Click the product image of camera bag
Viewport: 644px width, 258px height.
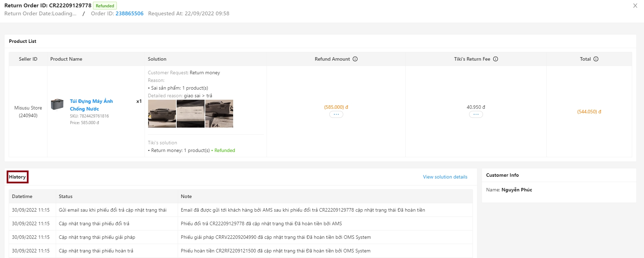pos(57,104)
